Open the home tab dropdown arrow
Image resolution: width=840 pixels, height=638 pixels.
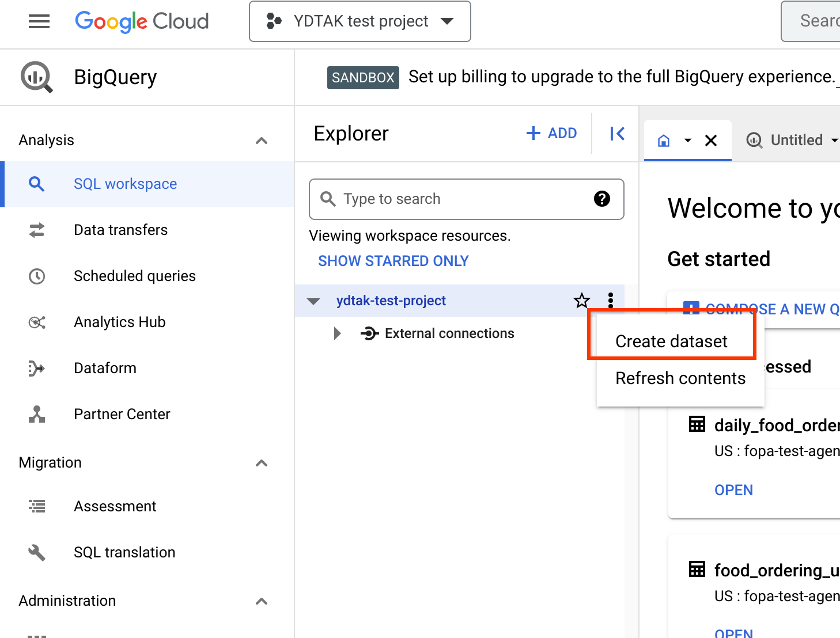click(x=687, y=140)
